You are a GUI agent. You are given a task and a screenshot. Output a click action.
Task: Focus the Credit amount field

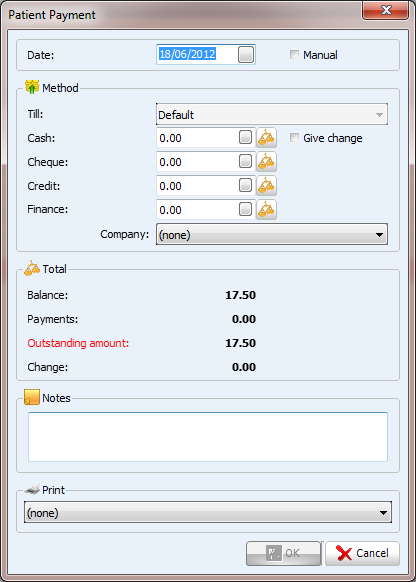pos(197,186)
